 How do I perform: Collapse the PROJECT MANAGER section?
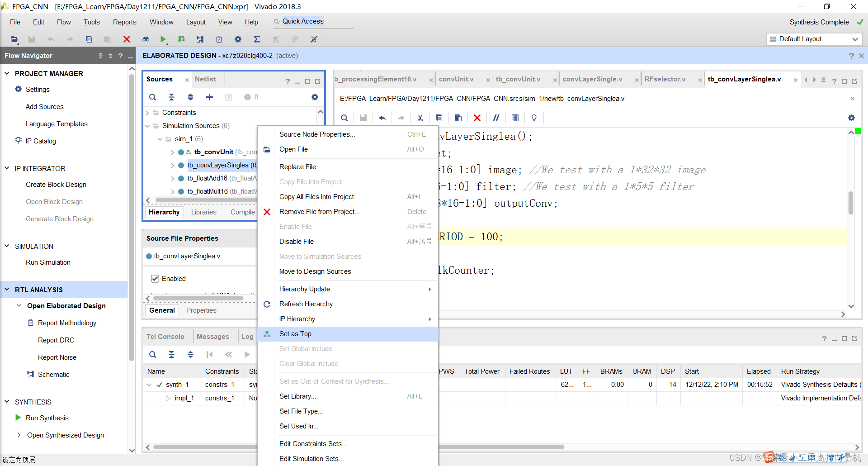point(7,73)
